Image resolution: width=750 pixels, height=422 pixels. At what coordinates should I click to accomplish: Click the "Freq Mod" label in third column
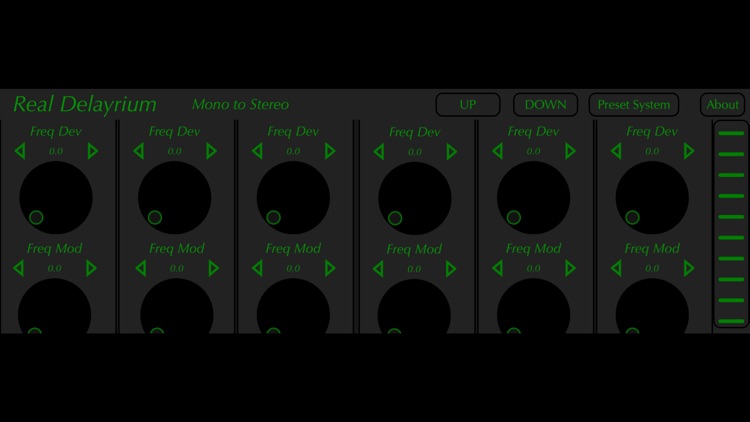tap(293, 249)
